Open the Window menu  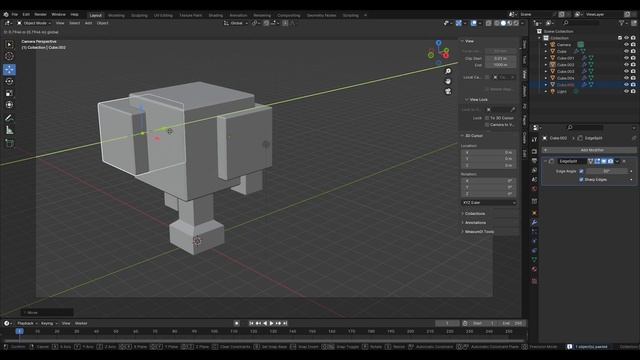tap(58, 15)
